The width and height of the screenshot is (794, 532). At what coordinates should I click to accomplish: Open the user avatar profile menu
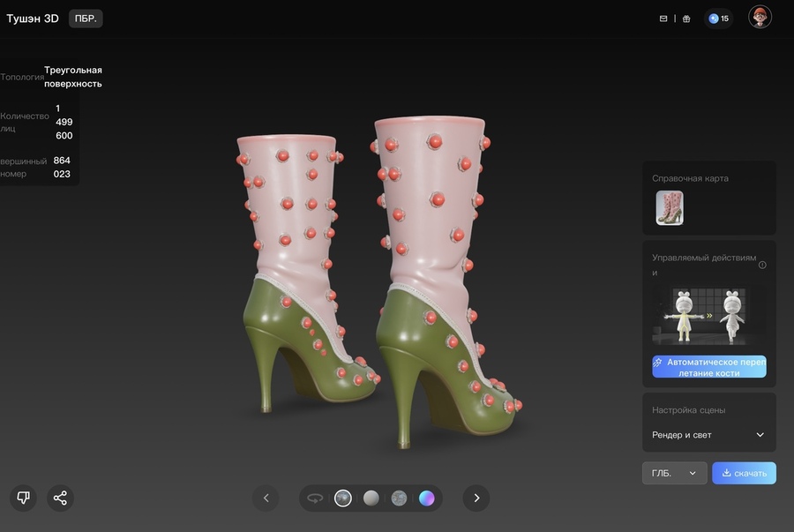tap(760, 18)
